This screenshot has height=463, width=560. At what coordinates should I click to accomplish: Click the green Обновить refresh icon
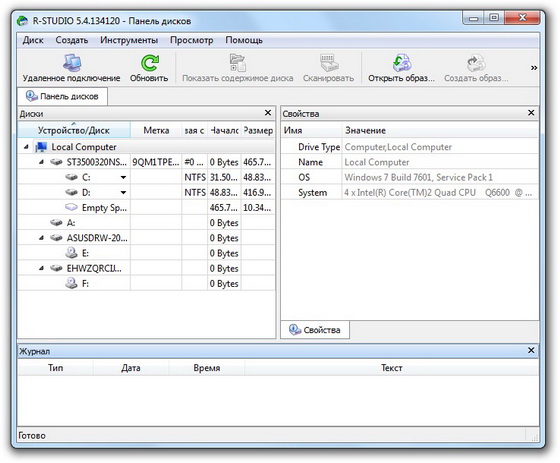[149, 63]
